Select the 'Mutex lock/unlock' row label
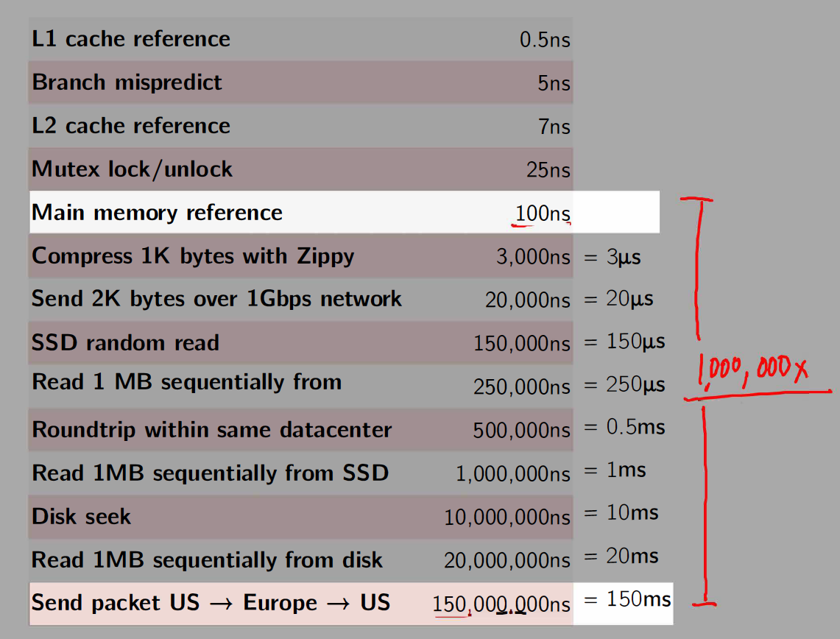This screenshot has height=639, width=840. [132, 169]
